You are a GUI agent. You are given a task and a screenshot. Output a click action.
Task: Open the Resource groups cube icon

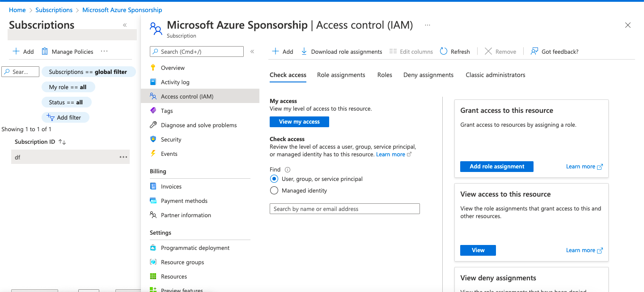[153, 262]
